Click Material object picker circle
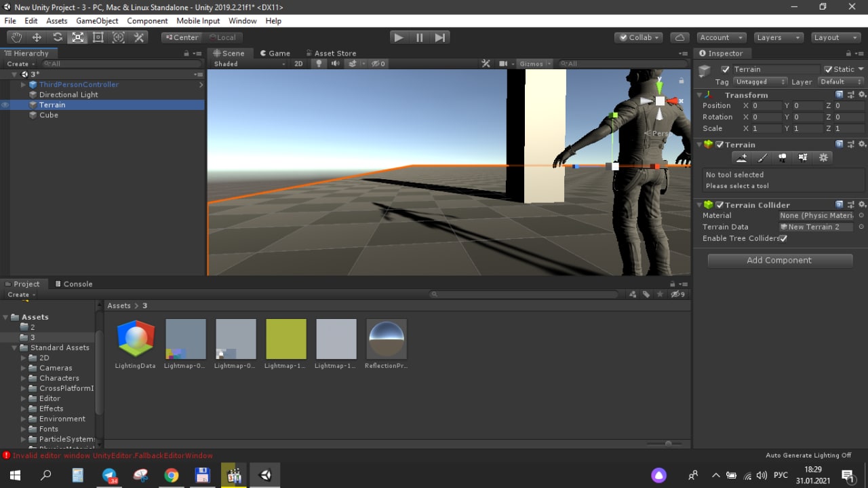Viewport: 868px width, 488px height. point(861,215)
